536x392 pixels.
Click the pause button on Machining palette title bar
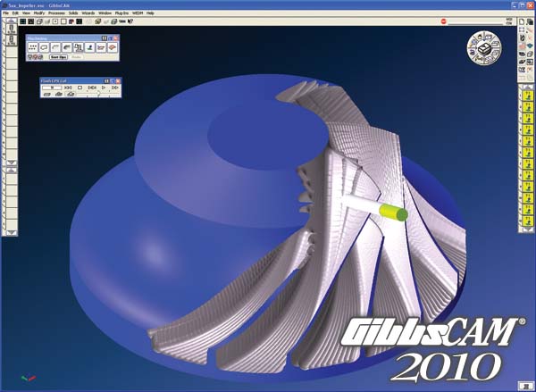pyautogui.click(x=105, y=38)
